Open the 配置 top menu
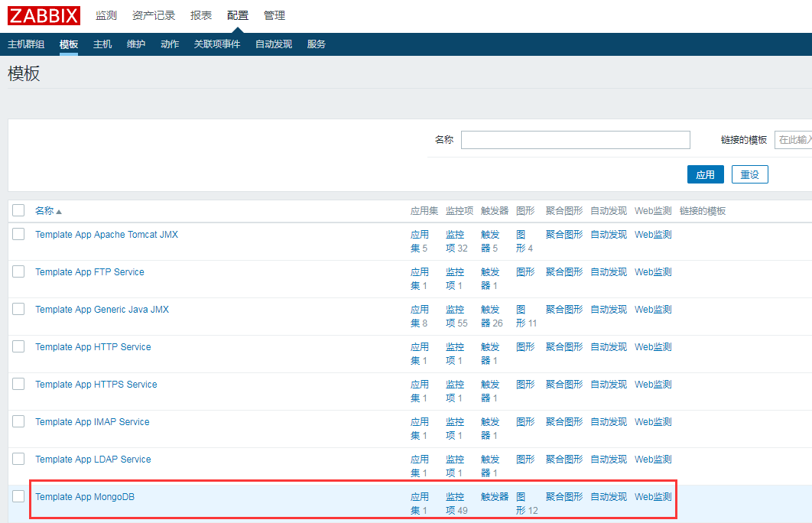 pyautogui.click(x=238, y=15)
